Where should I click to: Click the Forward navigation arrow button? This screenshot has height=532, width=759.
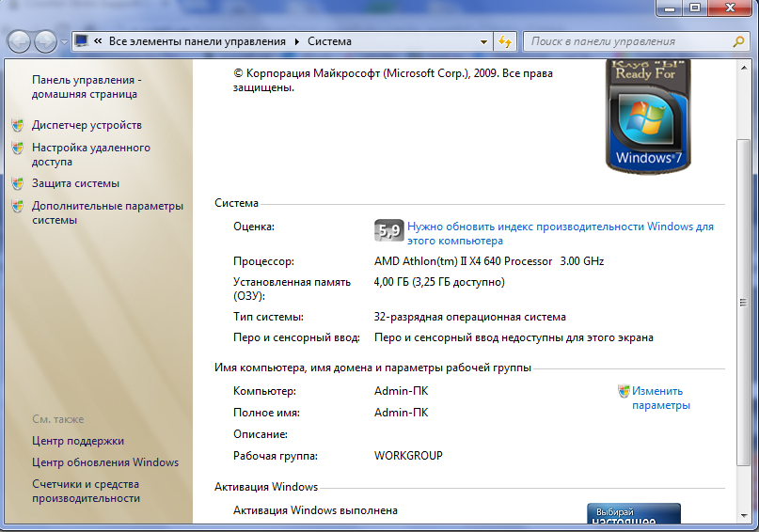click(x=45, y=41)
